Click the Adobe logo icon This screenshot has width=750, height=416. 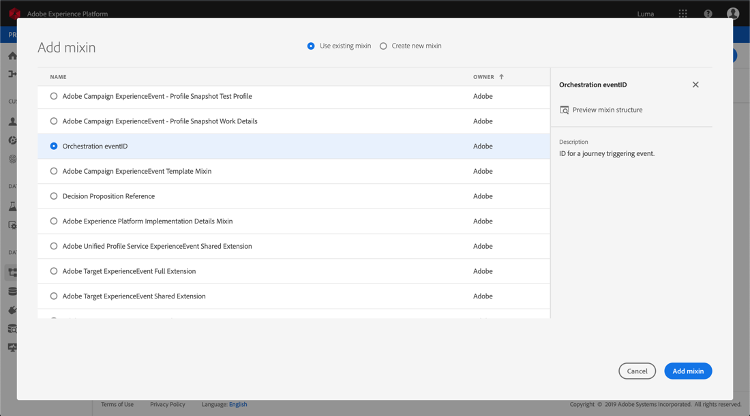pyautogui.click(x=14, y=13)
